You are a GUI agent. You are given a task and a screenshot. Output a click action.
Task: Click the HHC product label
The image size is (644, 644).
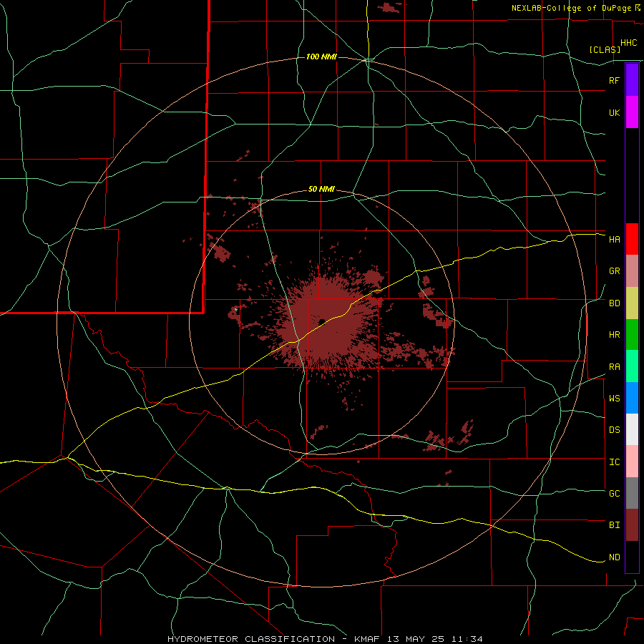(628, 43)
